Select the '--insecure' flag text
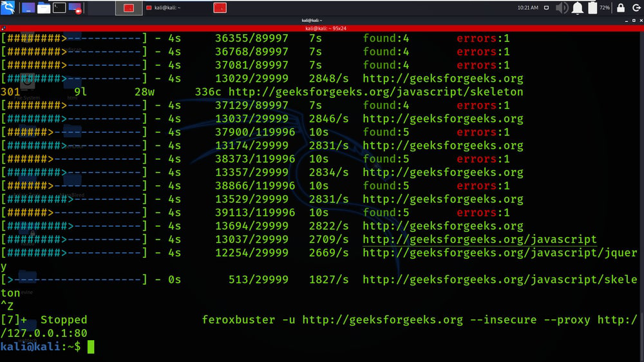The image size is (644, 362). coord(503,319)
